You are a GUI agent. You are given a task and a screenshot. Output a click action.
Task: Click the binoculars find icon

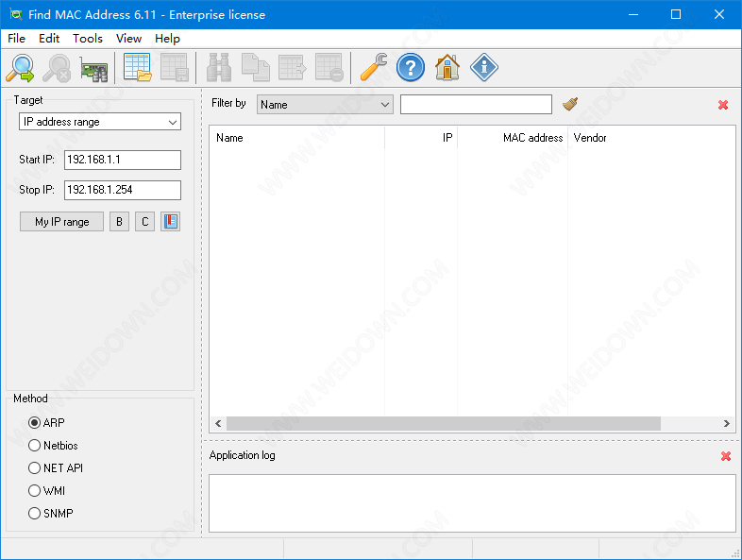point(219,68)
